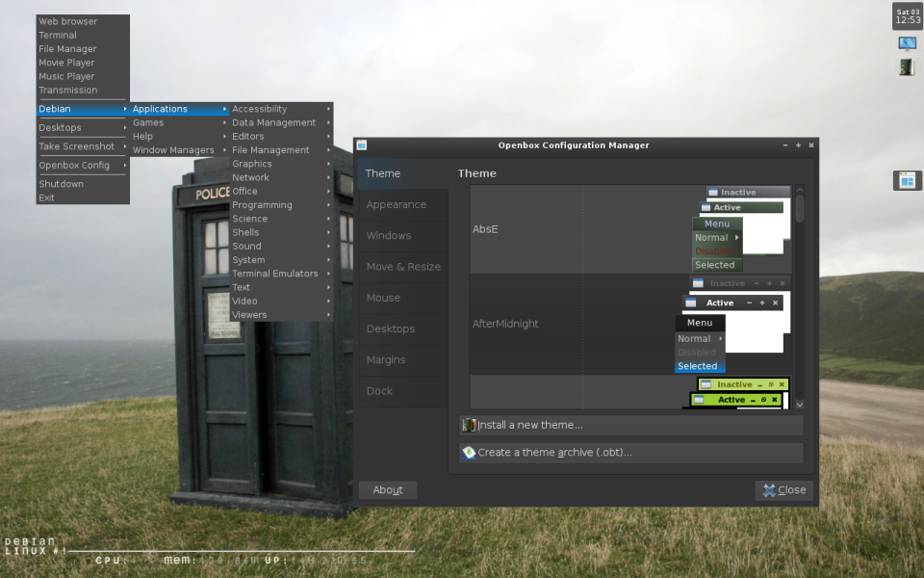Expand the Debian submenu
924x578 pixels.
(x=83, y=109)
